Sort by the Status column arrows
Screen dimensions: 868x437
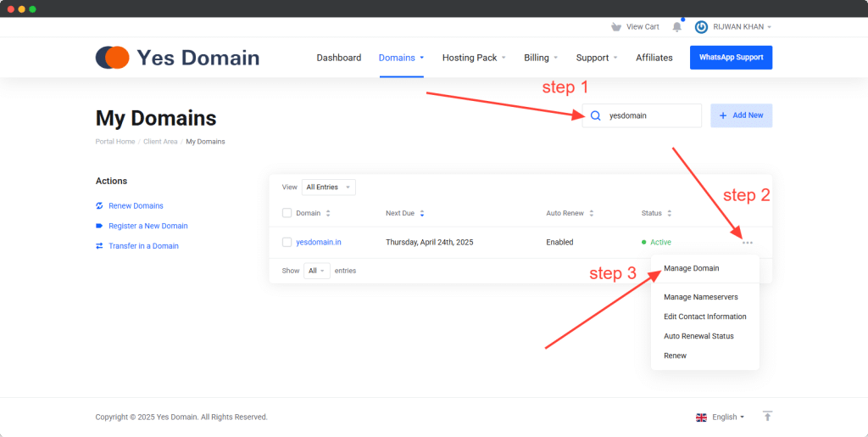pos(670,213)
